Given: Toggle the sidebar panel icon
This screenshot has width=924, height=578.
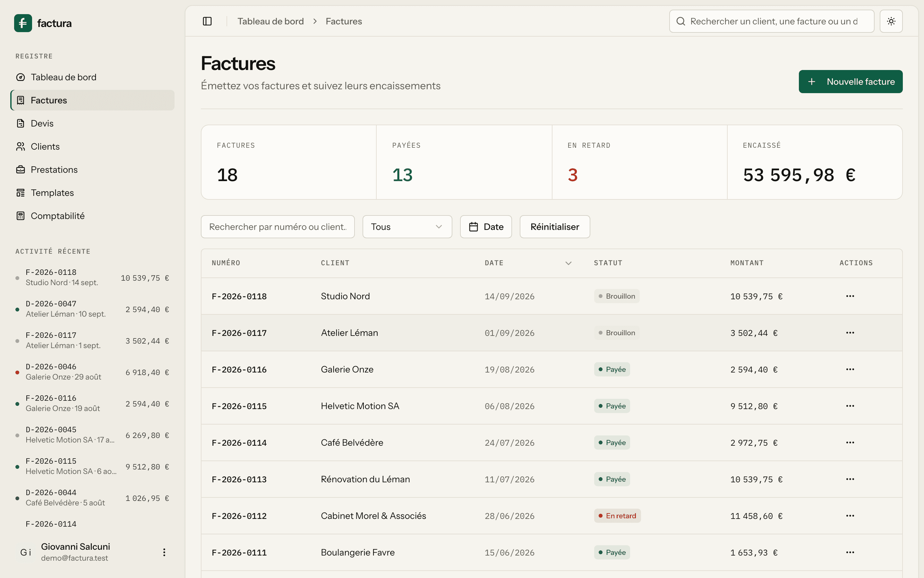Looking at the screenshot, I should click(207, 22).
